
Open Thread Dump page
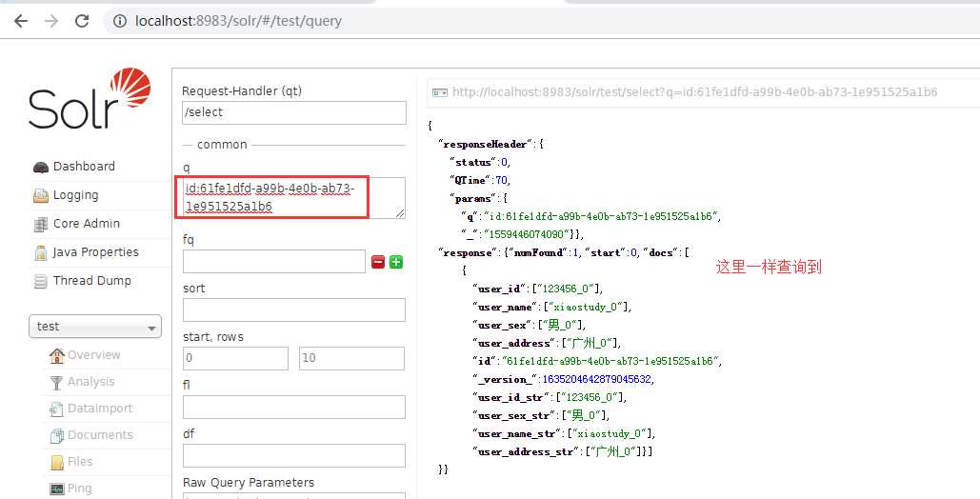coord(91,280)
